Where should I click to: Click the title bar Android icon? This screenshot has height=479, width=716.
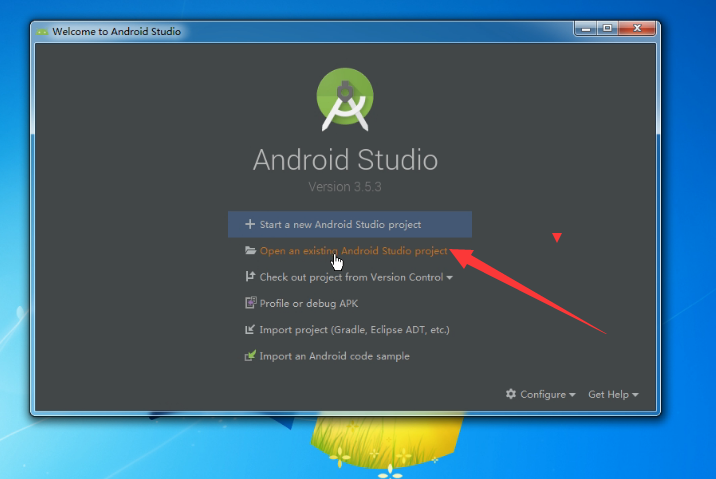[x=42, y=32]
